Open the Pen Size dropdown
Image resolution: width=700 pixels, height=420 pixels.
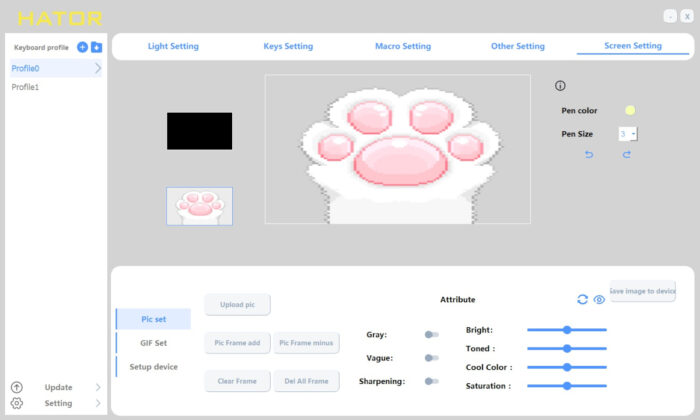coord(628,134)
